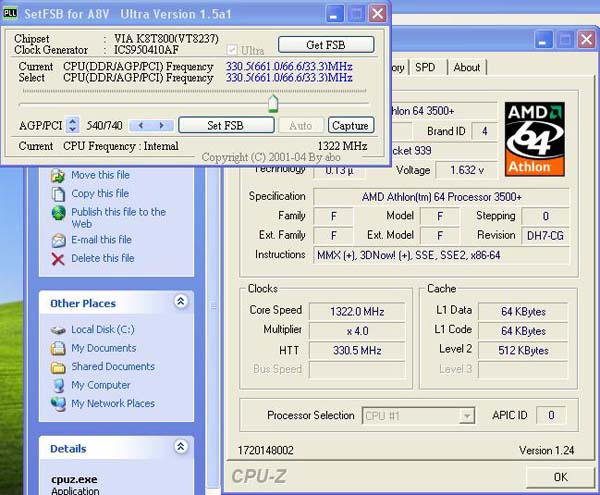This screenshot has width=600, height=495.
Task: Click the Clock Generator value ICS950410AF
Action: click(148, 50)
